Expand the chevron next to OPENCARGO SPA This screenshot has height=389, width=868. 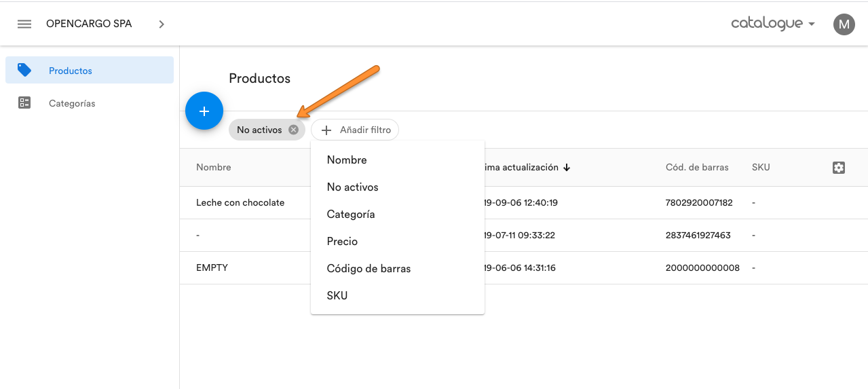coord(162,24)
